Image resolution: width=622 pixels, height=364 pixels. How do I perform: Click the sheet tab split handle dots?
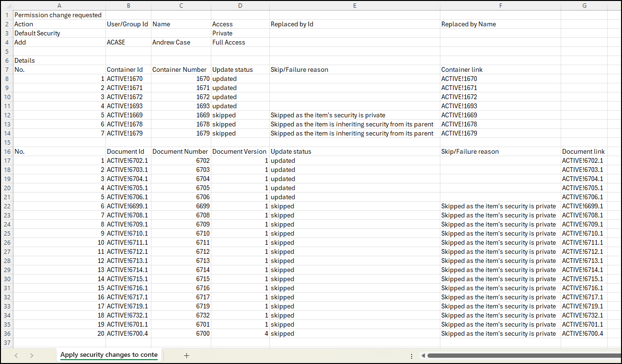point(412,355)
